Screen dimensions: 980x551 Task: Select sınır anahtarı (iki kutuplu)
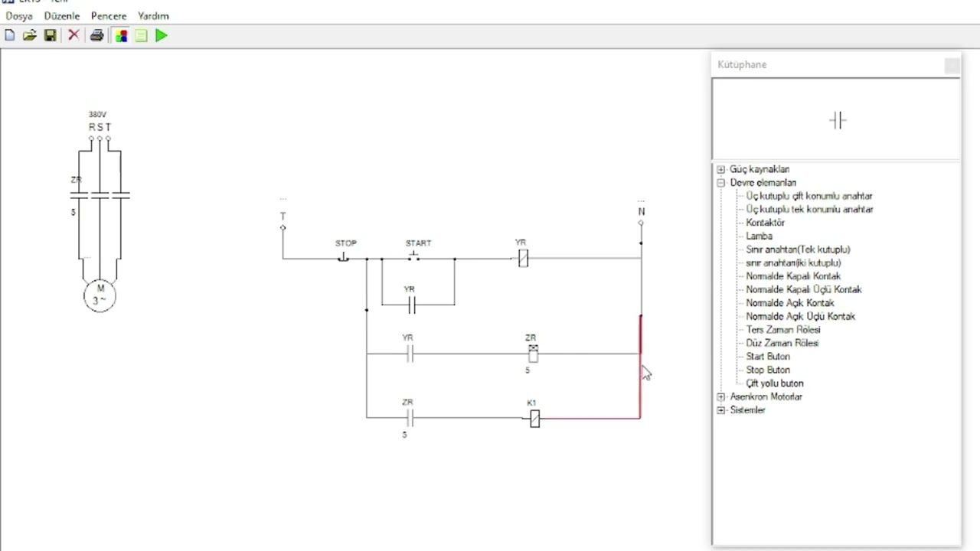[x=793, y=262]
